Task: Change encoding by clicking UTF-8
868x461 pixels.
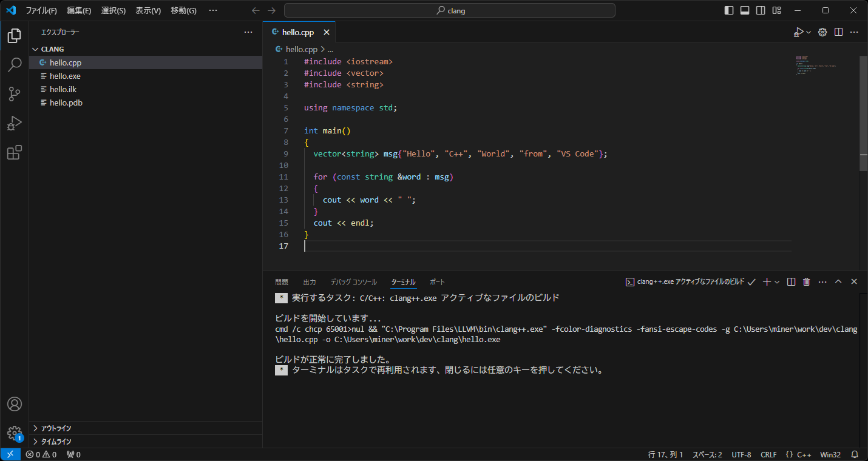Action: click(x=741, y=454)
